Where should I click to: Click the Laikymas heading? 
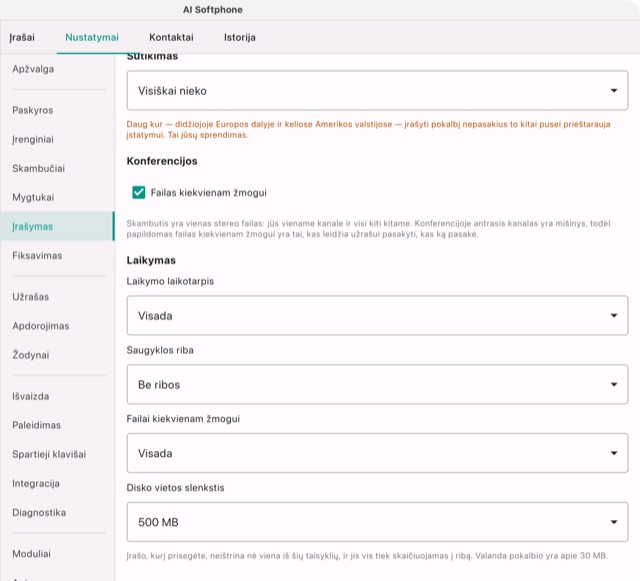pyautogui.click(x=151, y=260)
